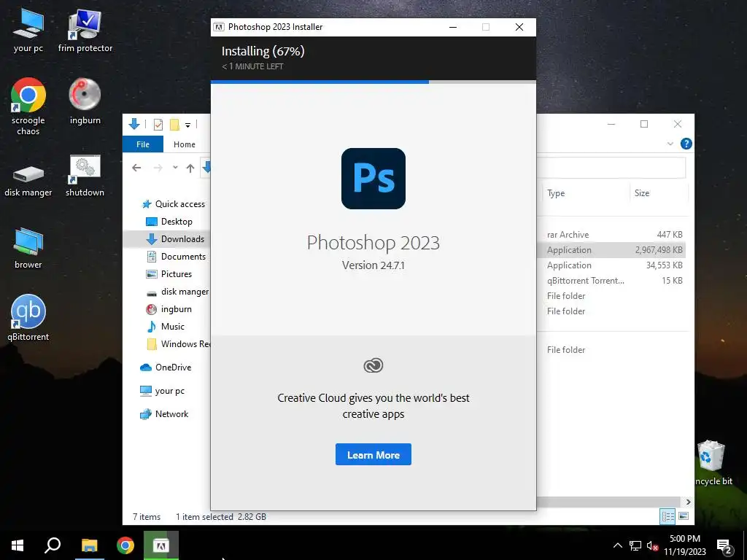Click the Adobe installer taskbar icon
The height and width of the screenshot is (560, 747).
coord(161,545)
